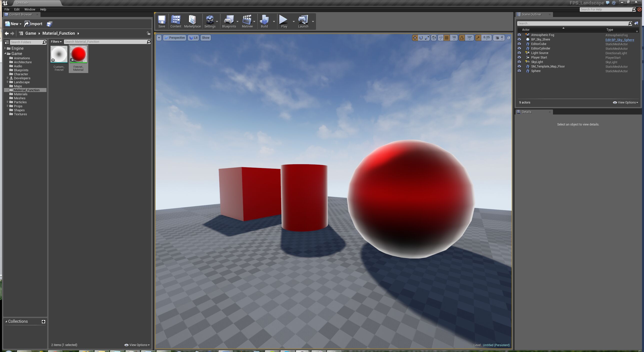Expand the Developers folder in Content Browser
This screenshot has height=352, width=644.
pyautogui.click(x=8, y=78)
